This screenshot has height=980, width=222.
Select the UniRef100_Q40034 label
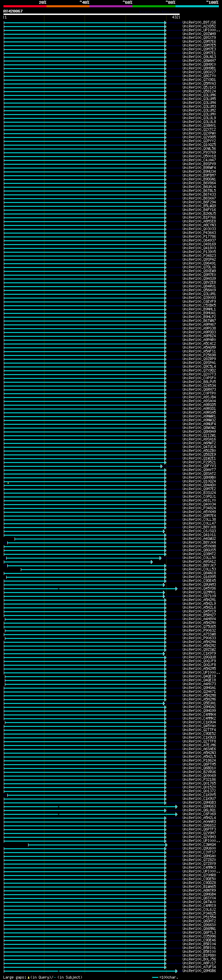point(199,504)
